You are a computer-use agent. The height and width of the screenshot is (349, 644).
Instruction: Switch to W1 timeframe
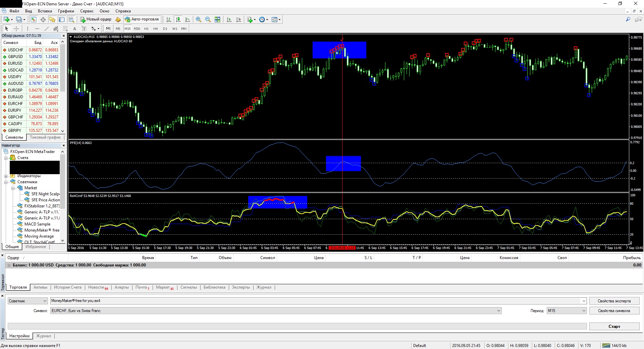pyautogui.click(x=175, y=29)
